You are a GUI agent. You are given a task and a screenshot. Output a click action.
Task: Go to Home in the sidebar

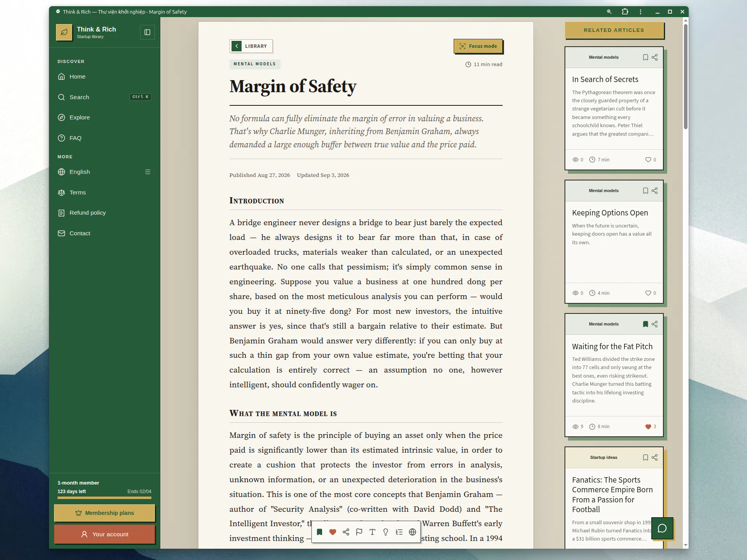tap(104, 77)
